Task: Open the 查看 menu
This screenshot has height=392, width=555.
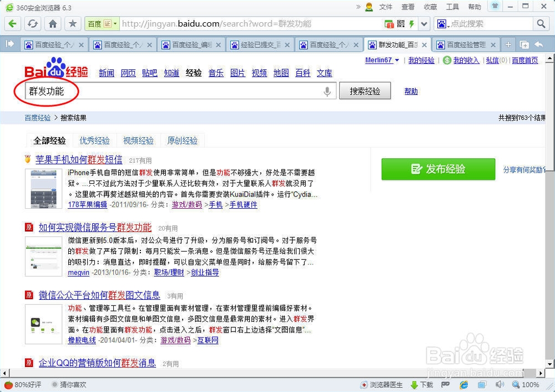Action: pos(408,7)
